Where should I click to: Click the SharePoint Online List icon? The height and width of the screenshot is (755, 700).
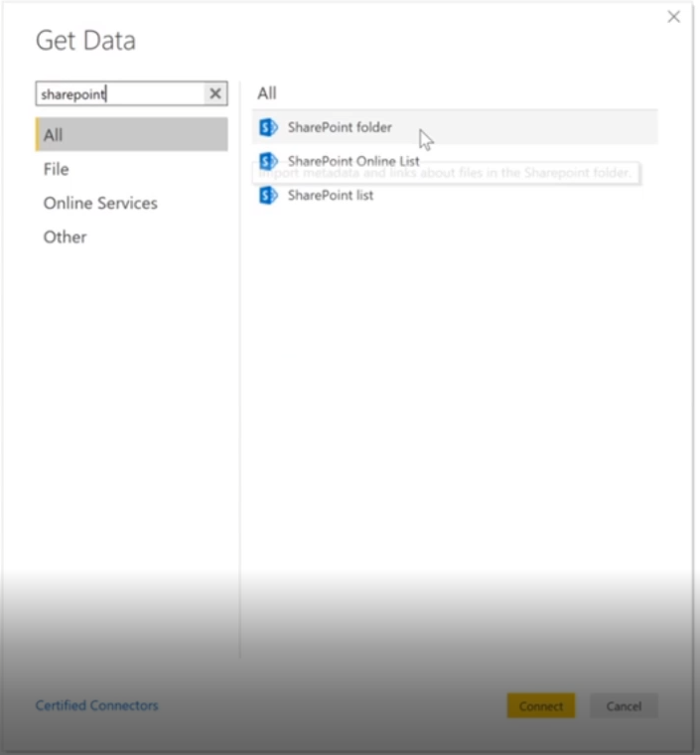click(268, 161)
